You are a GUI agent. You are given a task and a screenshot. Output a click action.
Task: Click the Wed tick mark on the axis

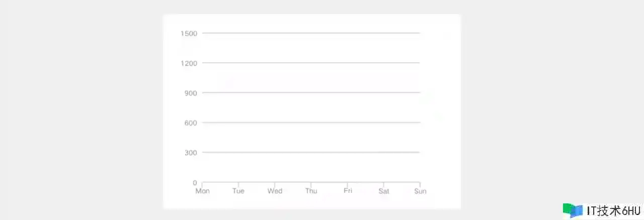click(x=275, y=184)
